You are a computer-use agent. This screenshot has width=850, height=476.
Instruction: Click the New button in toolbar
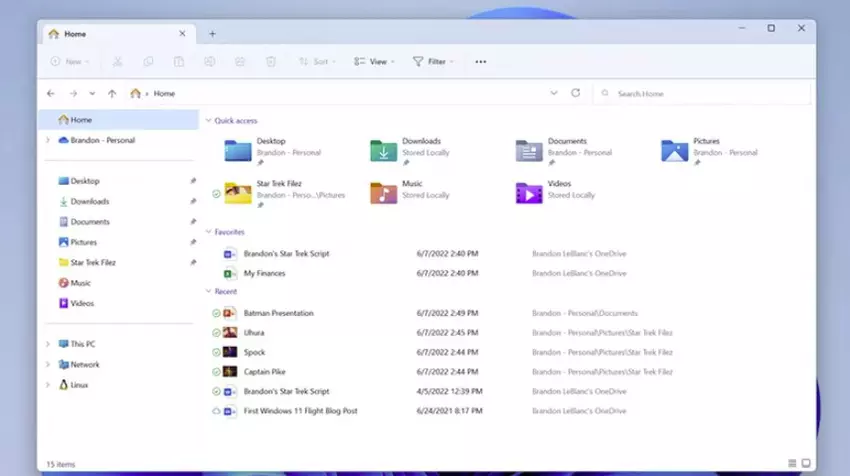tap(69, 62)
